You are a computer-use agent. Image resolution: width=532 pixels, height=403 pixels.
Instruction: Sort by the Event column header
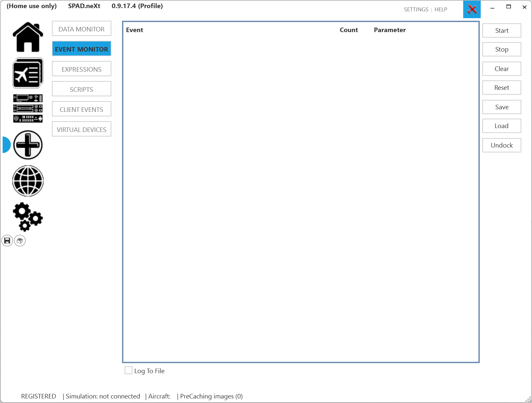pos(134,30)
